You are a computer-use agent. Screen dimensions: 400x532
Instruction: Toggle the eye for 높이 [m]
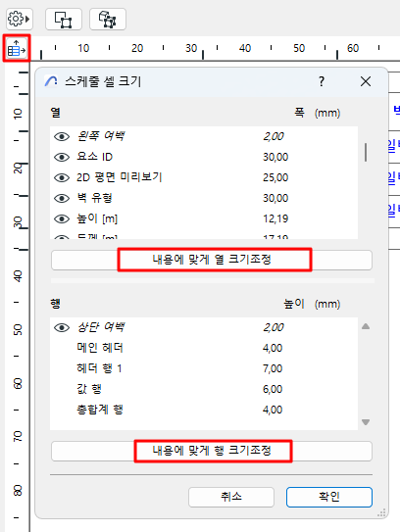pyautogui.click(x=62, y=218)
